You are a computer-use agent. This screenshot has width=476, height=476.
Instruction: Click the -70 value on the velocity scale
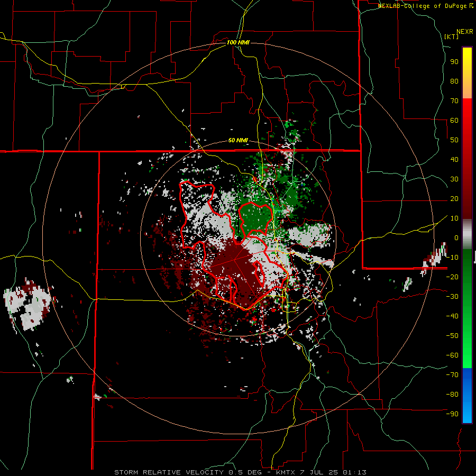(x=452, y=375)
